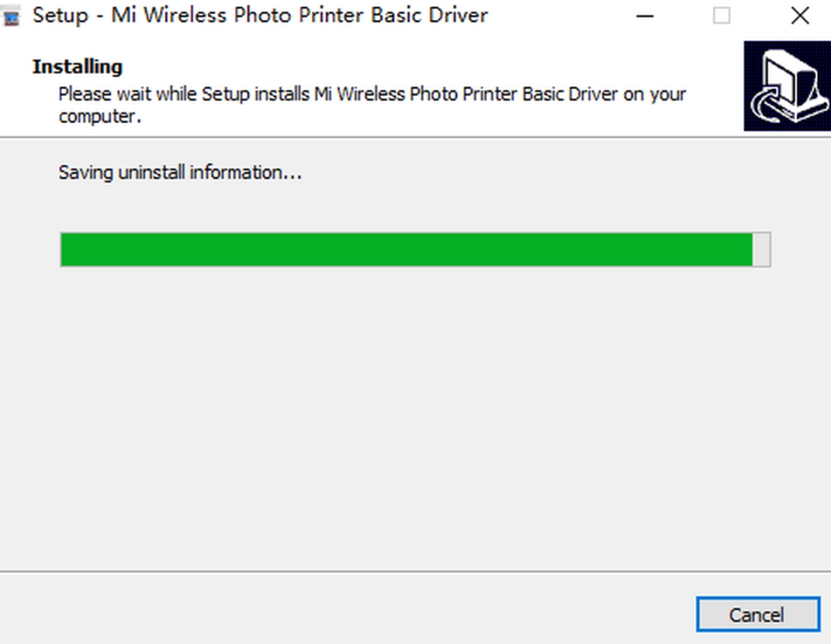
Task: Minimize the Setup window
Action: coord(645,16)
